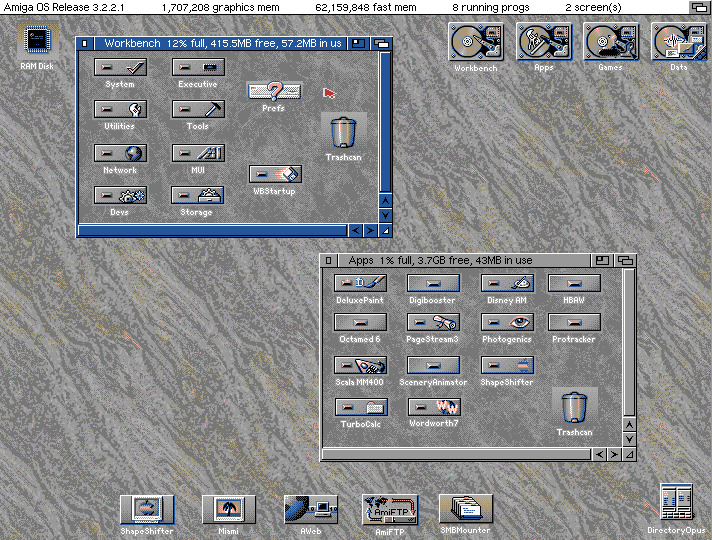Launch AWeb browser from the dock

pyautogui.click(x=311, y=509)
